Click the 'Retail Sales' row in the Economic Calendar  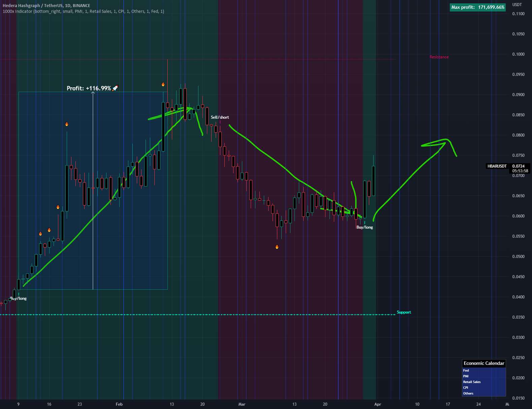coord(484,382)
